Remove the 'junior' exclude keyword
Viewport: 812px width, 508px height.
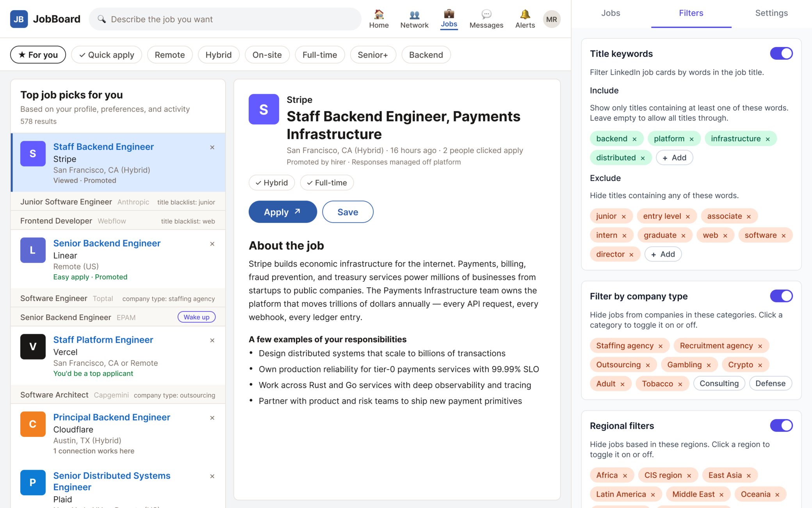click(623, 216)
